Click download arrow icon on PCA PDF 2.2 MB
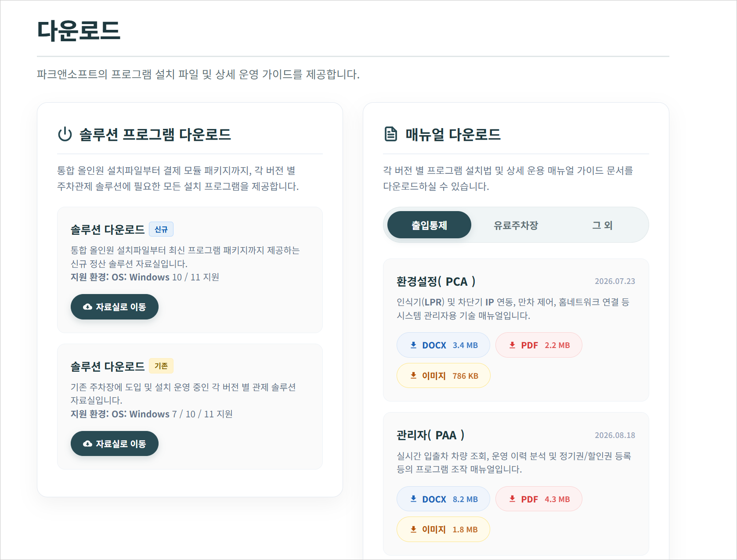Viewport: 737px width, 560px height. click(x=512, y=345)
